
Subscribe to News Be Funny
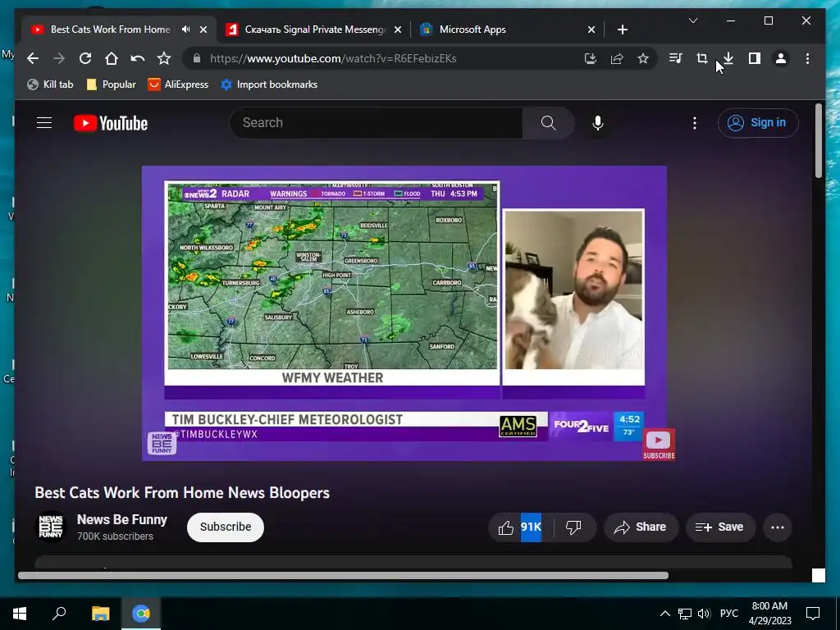226,527
